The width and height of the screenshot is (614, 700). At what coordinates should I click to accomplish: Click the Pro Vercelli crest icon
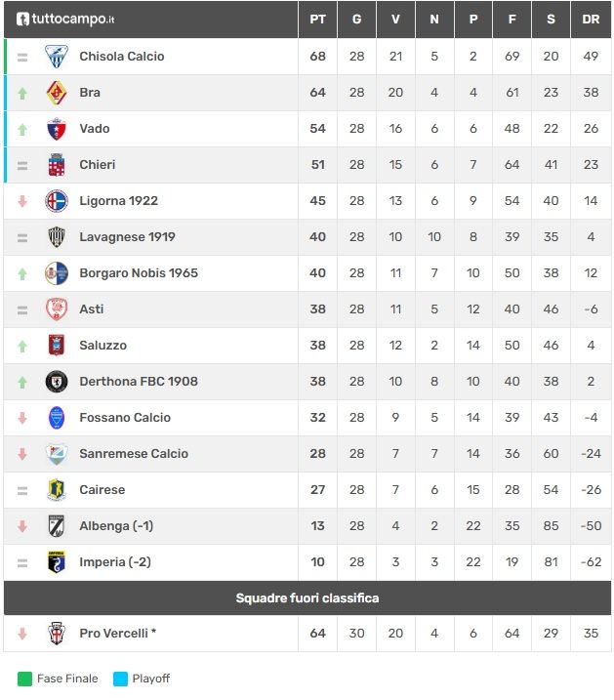57,633
